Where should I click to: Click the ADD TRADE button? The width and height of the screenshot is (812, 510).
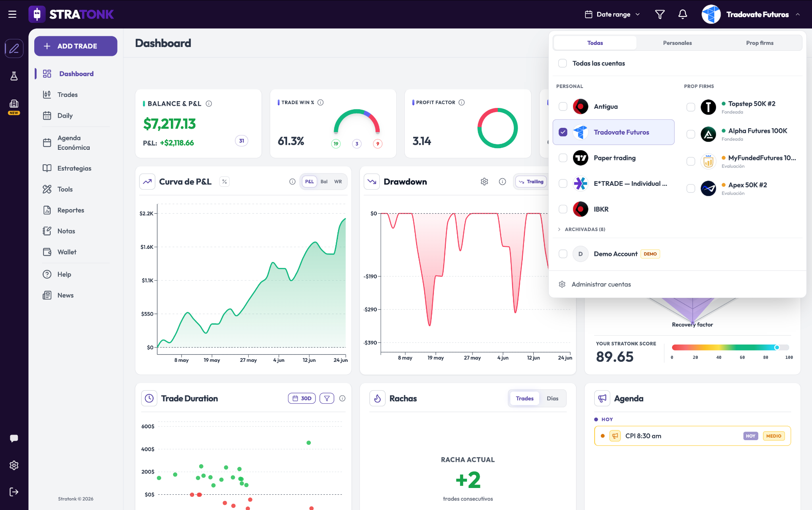[76, 46]
